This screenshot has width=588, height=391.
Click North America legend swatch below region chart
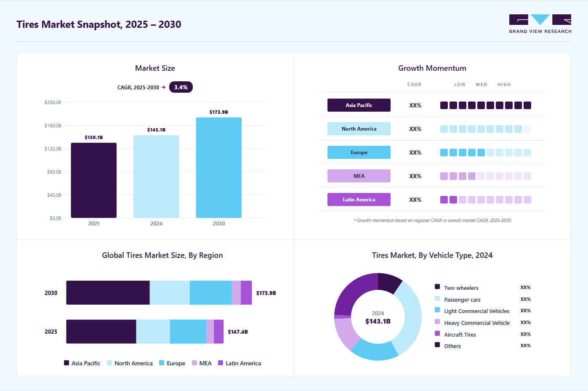109,363
